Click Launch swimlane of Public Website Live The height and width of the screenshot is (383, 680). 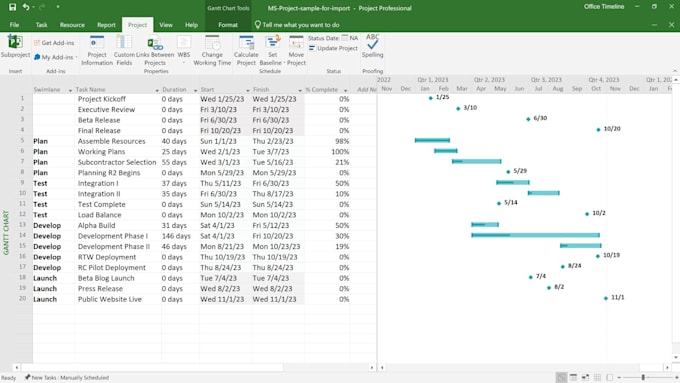click(x=45, y=299)
